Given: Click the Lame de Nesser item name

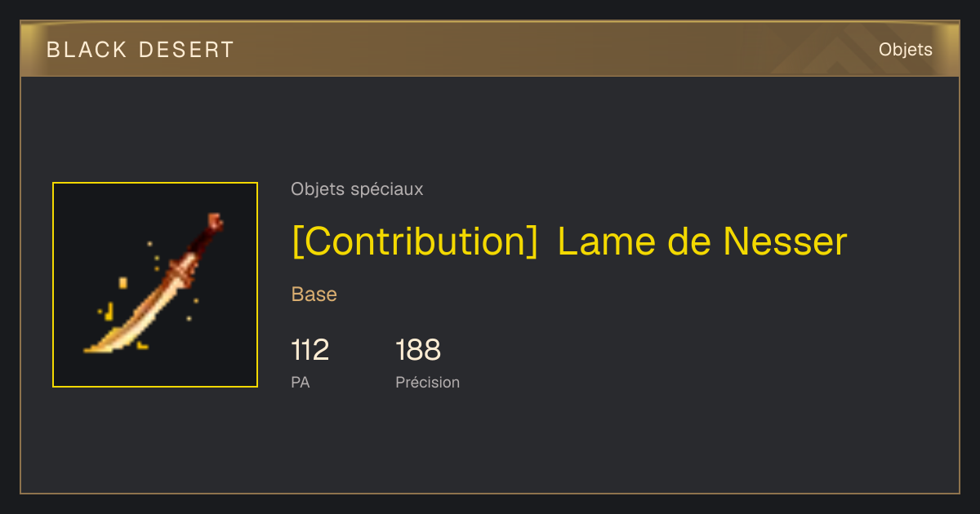Looking at the screenshot, I should 702,241.
